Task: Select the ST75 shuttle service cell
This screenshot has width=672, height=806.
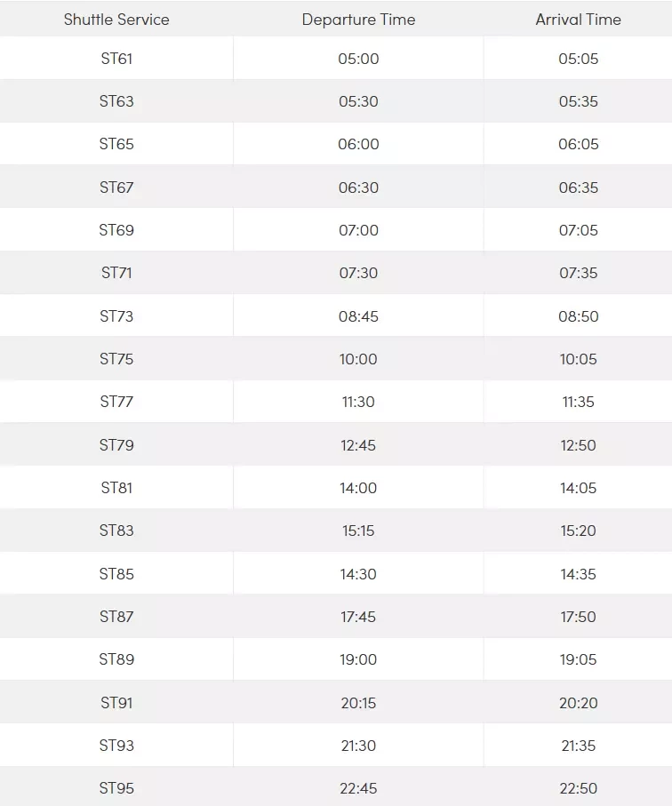Action: coord(116,359)
